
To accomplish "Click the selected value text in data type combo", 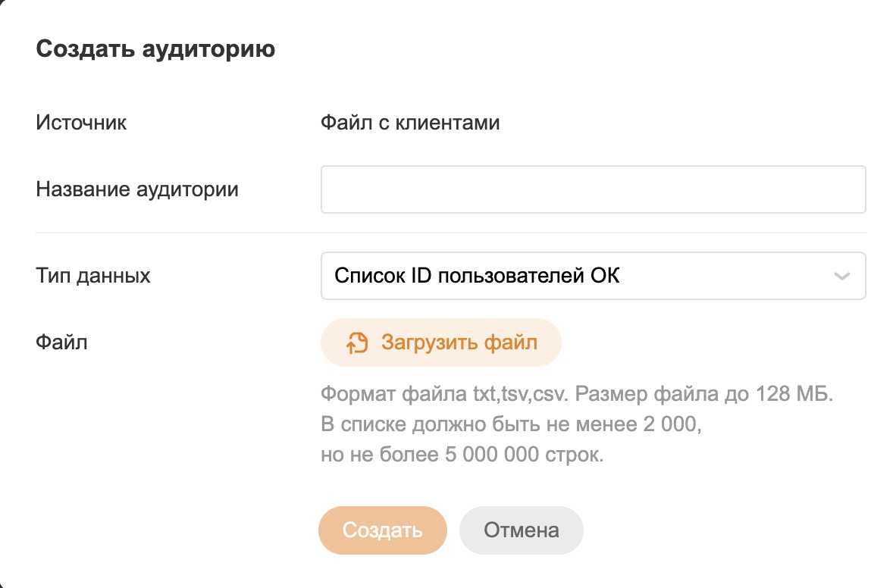I will (x=478, y=276).
